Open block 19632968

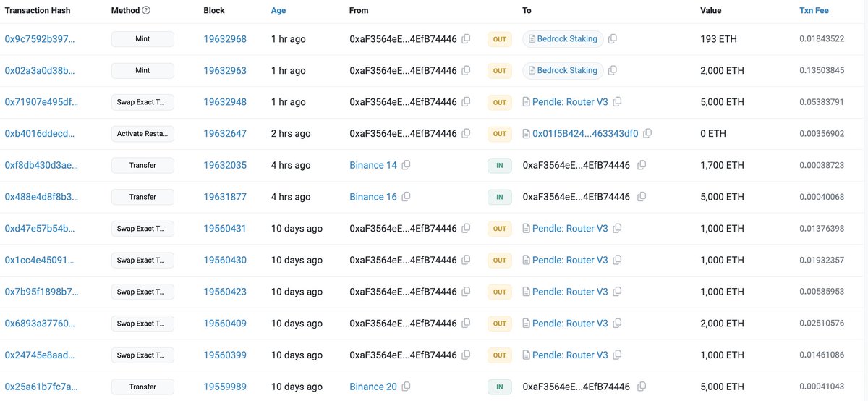(225, 39)
